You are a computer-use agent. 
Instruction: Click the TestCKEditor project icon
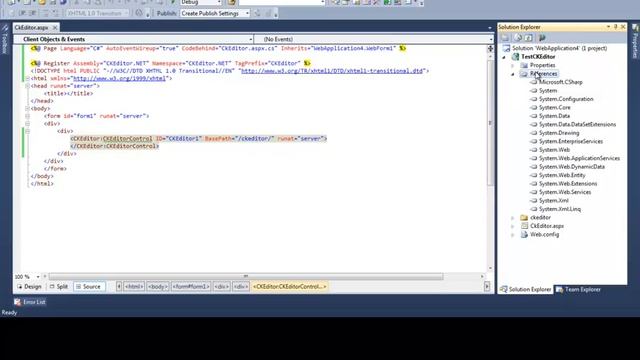[516, 57]
